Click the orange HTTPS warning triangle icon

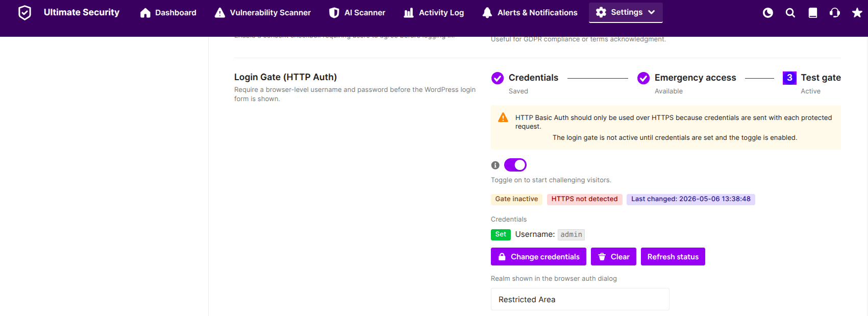point(503,117)
